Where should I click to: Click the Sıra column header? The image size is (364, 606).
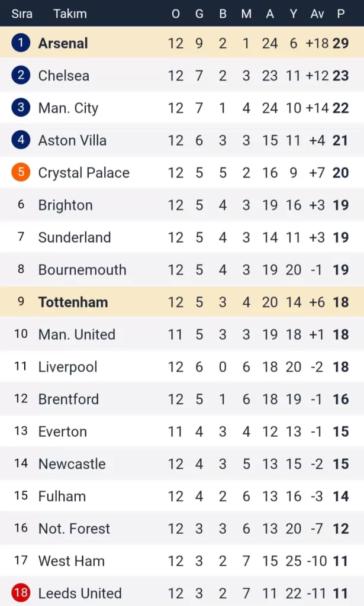(22, 14)
